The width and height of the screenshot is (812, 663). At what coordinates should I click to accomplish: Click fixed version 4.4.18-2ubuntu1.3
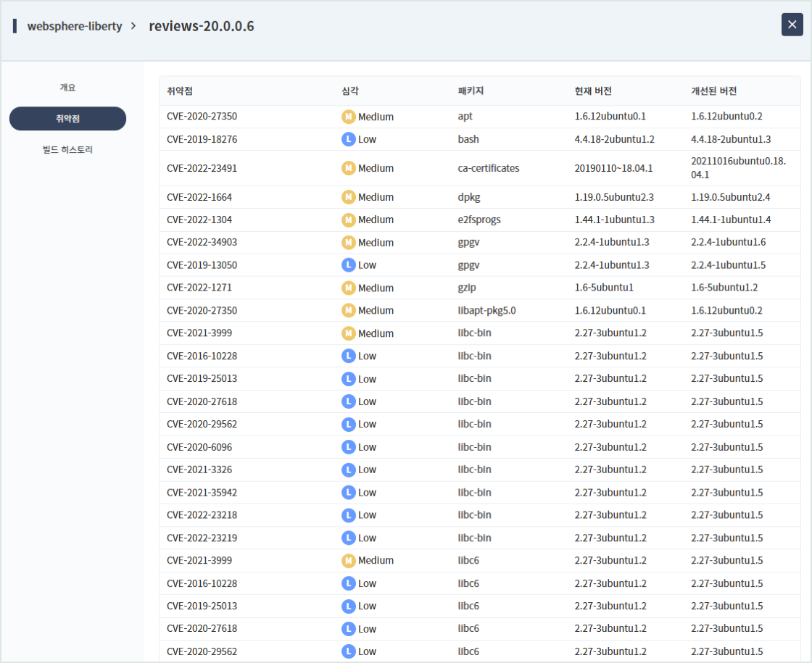pyautogui.click(x=731, y=139)
